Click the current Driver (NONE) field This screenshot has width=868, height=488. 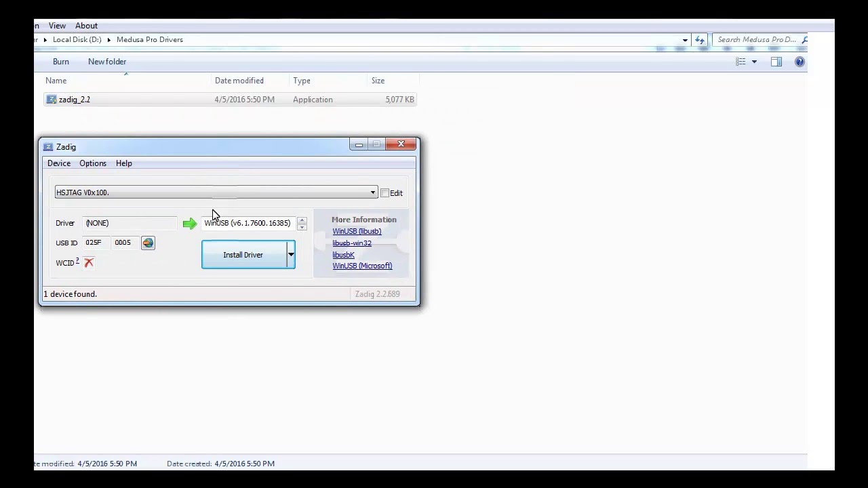coord(130,223)
